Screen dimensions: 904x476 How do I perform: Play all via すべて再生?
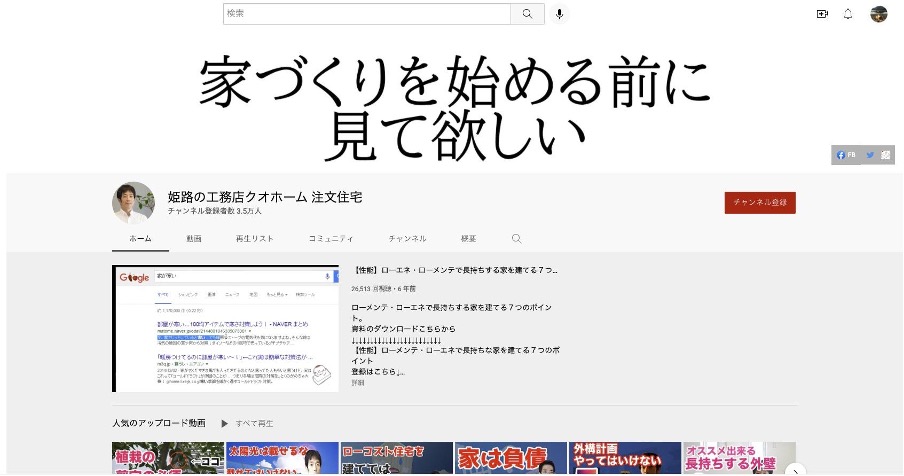(x=249, y=423)
